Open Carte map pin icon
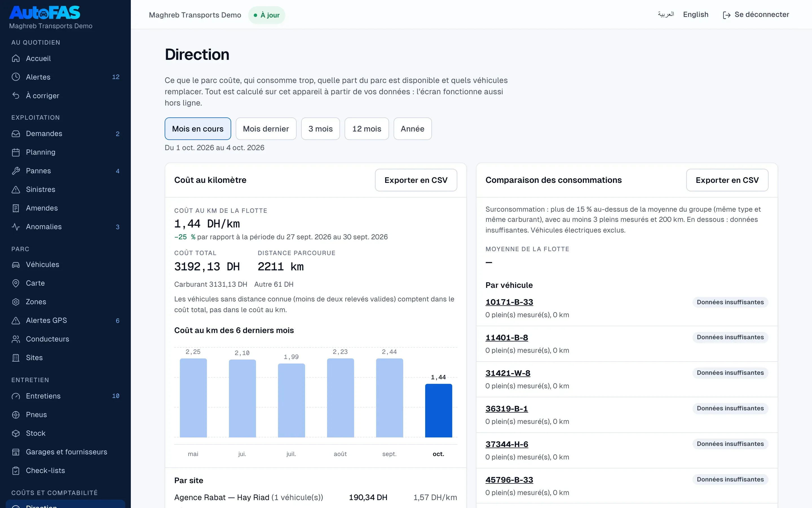The image size is (812, 508). (16, 283)
